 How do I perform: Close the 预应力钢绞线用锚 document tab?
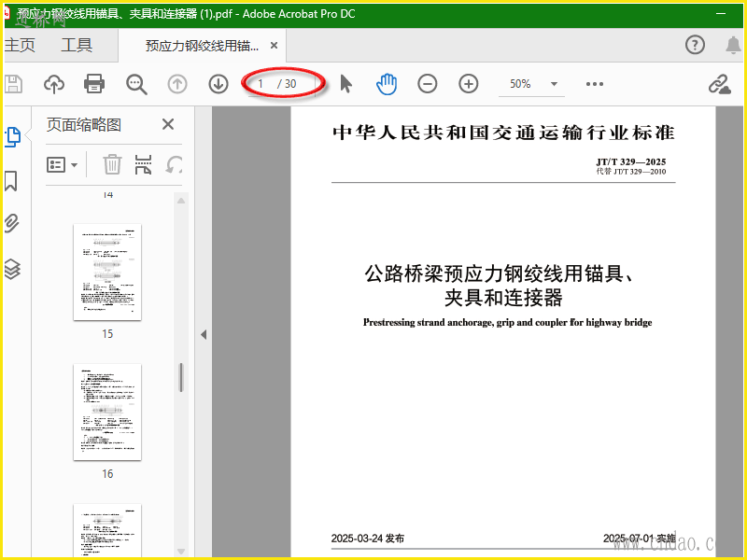pyautogui.click(x=274, y=45)
